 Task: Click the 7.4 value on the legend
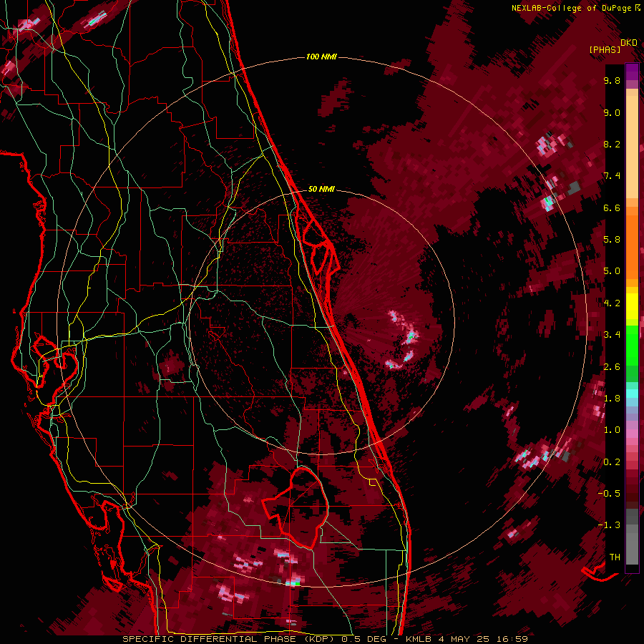tap(612, 176)
